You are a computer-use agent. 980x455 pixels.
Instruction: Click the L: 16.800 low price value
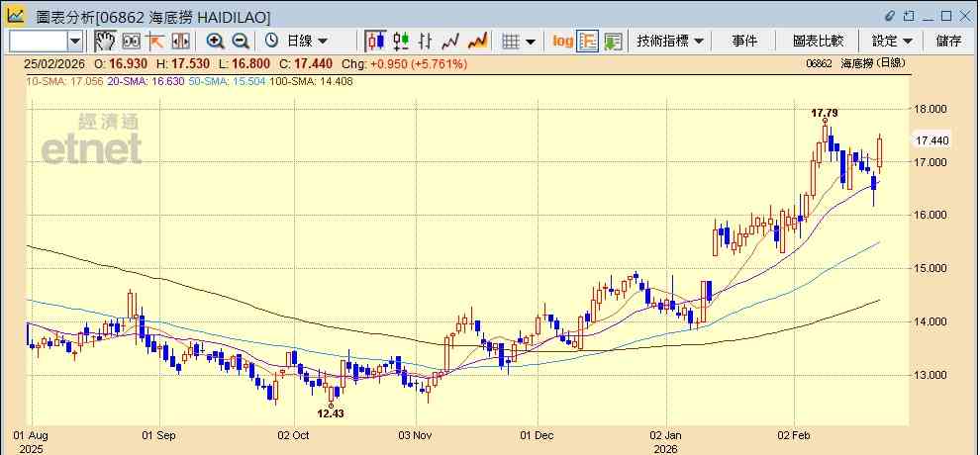click(x=245, y=63)
